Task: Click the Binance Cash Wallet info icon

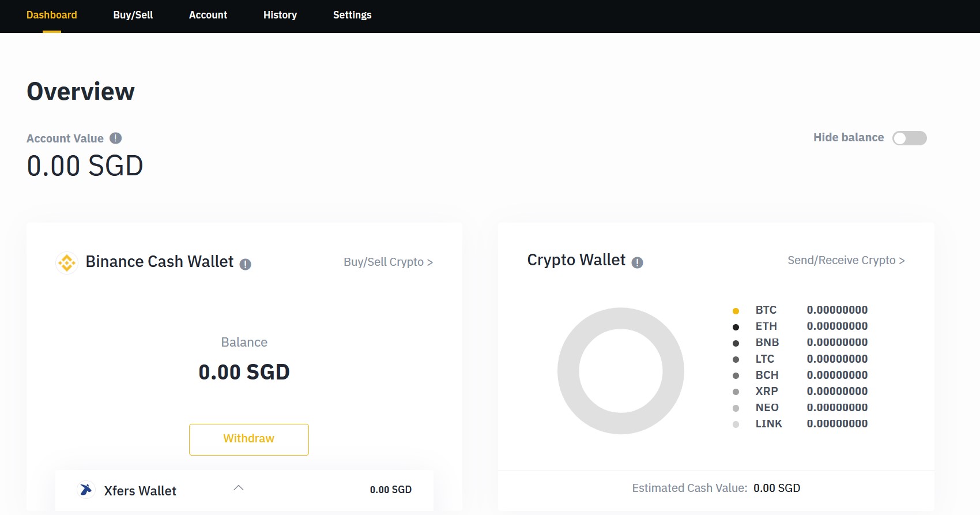Action: [x=246, y=264]
